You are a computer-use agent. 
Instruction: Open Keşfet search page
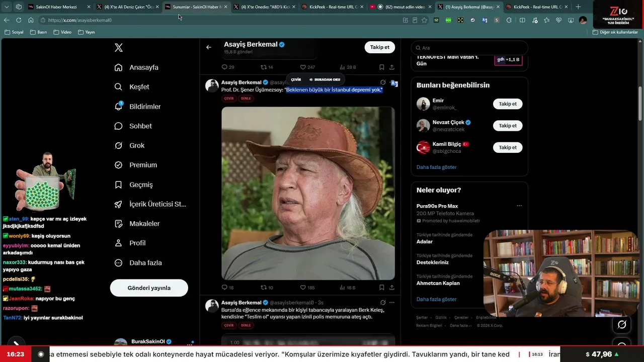tap(132, 87)
